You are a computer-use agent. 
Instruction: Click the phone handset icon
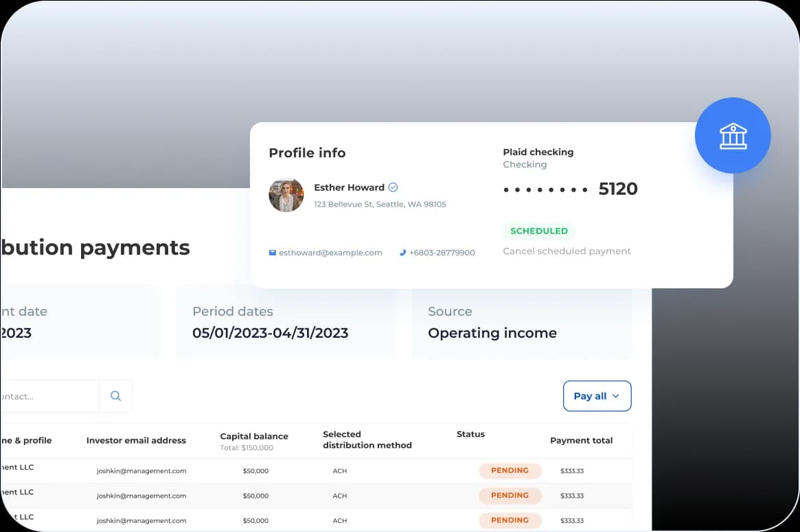[402, 253]
